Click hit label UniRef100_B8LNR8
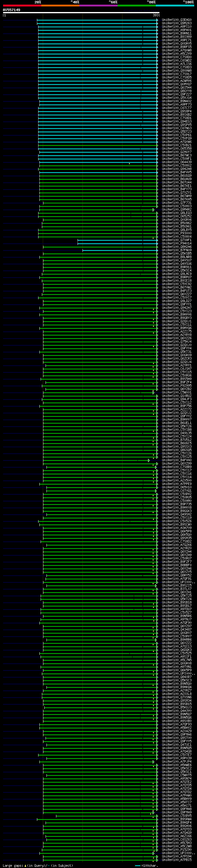This screenshot has width=197, height=868. pos(177,257)
